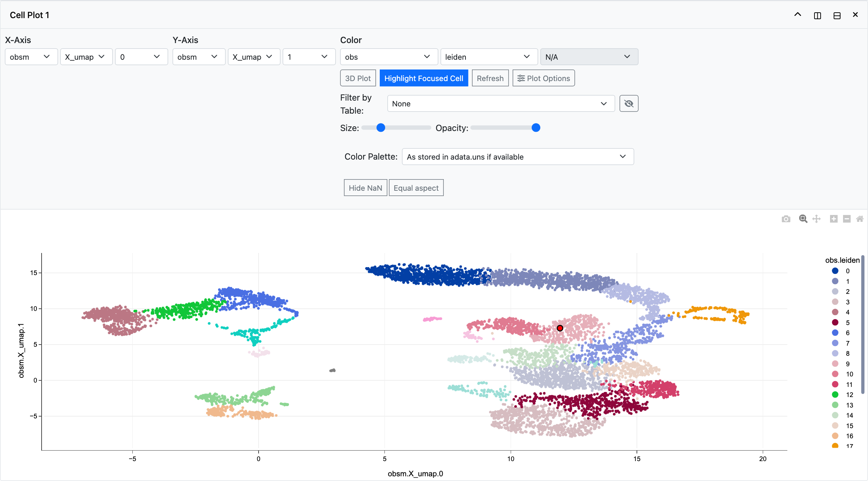Toggle Highlight Focused Cell
The height and width of the screenshot is (481, 868).
(424, 78)
